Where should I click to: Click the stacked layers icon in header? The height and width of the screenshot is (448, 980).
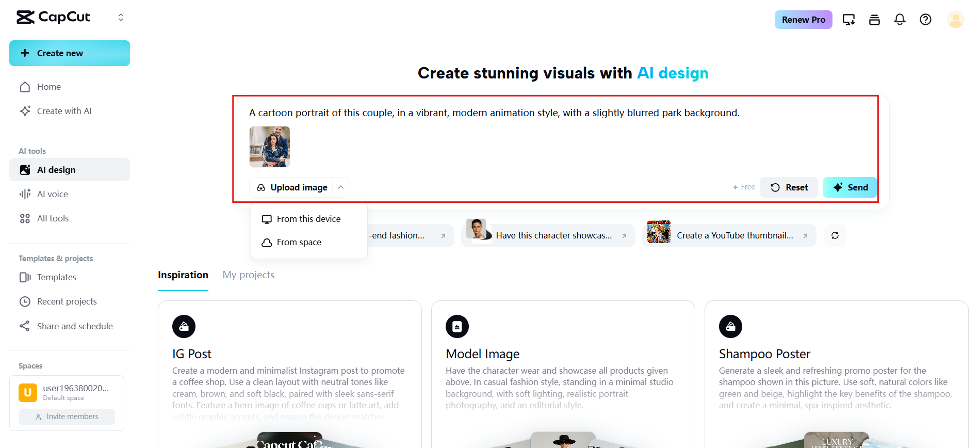[874, 20]
